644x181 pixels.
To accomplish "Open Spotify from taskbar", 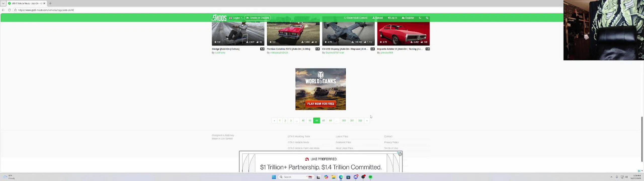I will pyautogui.click(x=371, y=177).
